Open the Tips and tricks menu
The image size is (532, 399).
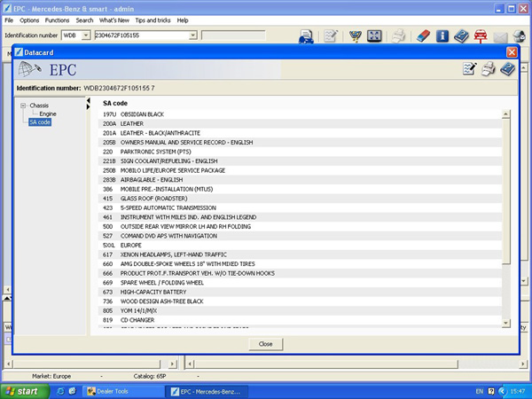point(153,20)
